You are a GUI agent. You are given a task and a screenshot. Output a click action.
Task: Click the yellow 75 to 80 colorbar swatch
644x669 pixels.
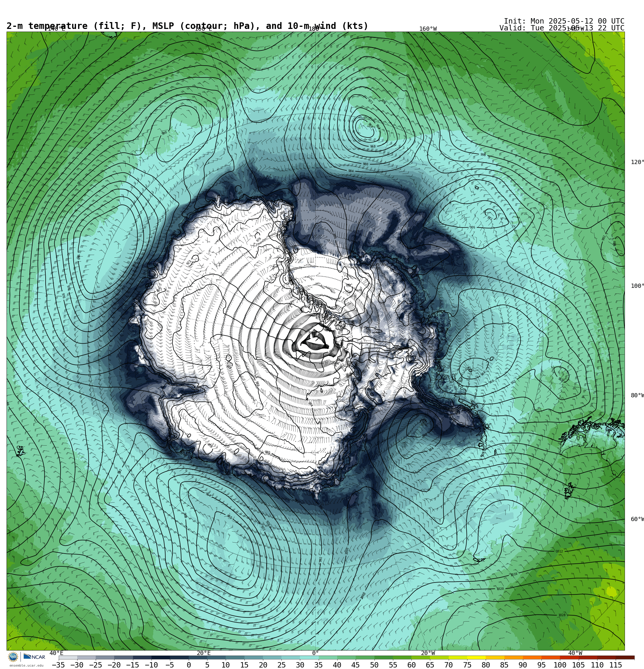tap(476, 657)
